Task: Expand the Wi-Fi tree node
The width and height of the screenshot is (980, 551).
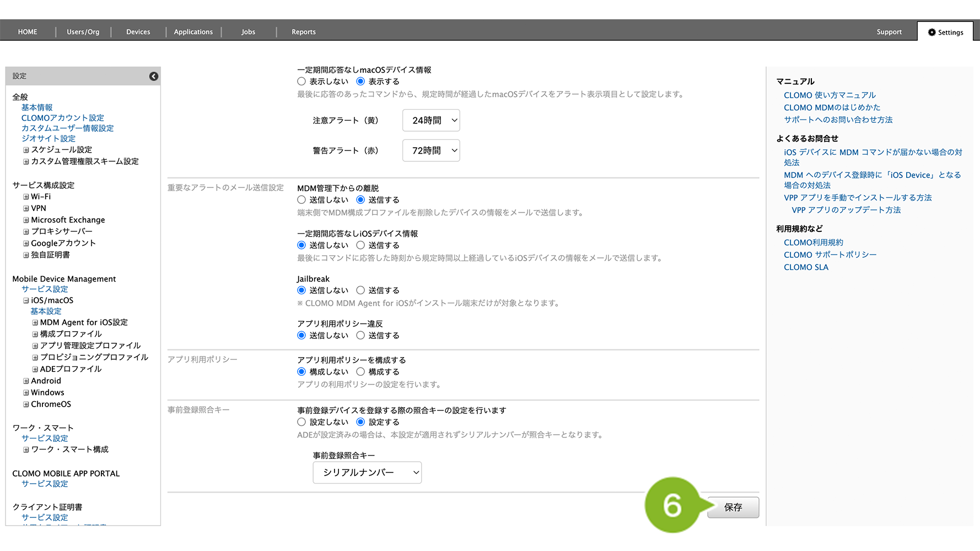Action: (x=26, y=197)
